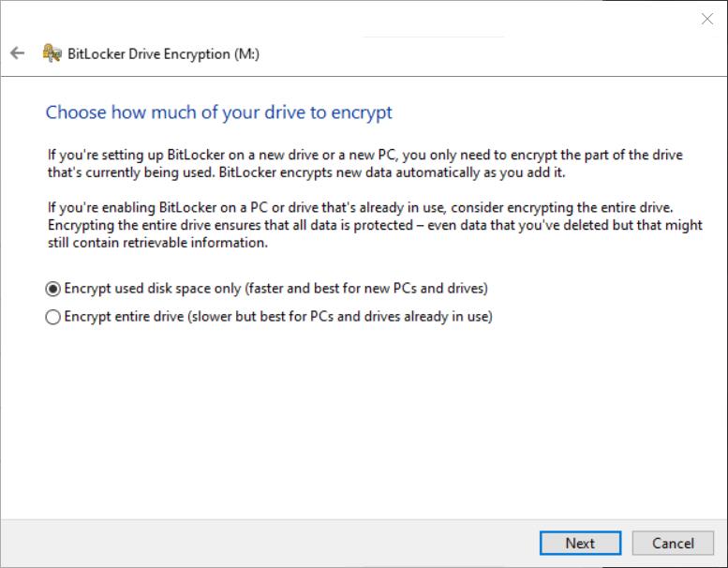Click the 'Choose how much of your drive' heading
Viewport: 728px width, 568px height.
click(218, 112)
